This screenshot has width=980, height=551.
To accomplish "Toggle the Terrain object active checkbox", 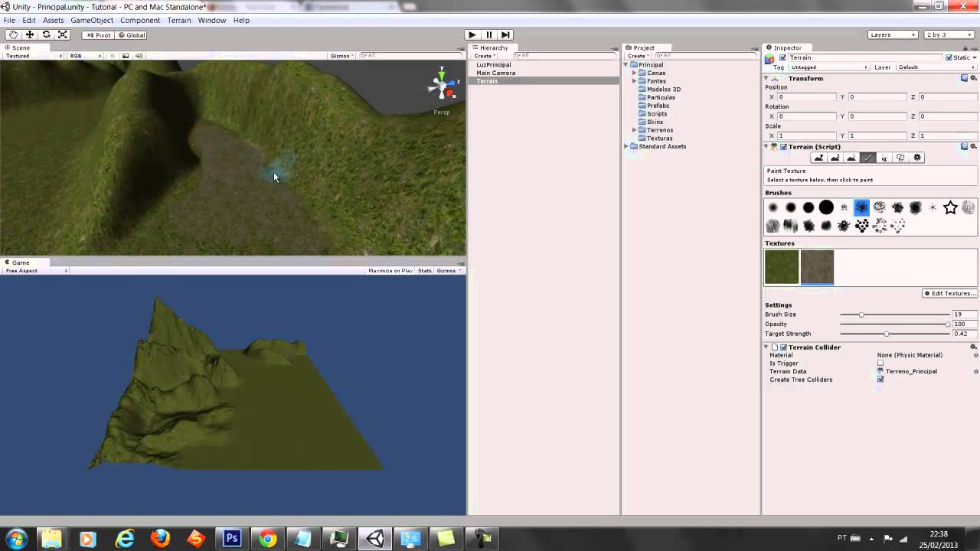I will [x=782, y=57].
